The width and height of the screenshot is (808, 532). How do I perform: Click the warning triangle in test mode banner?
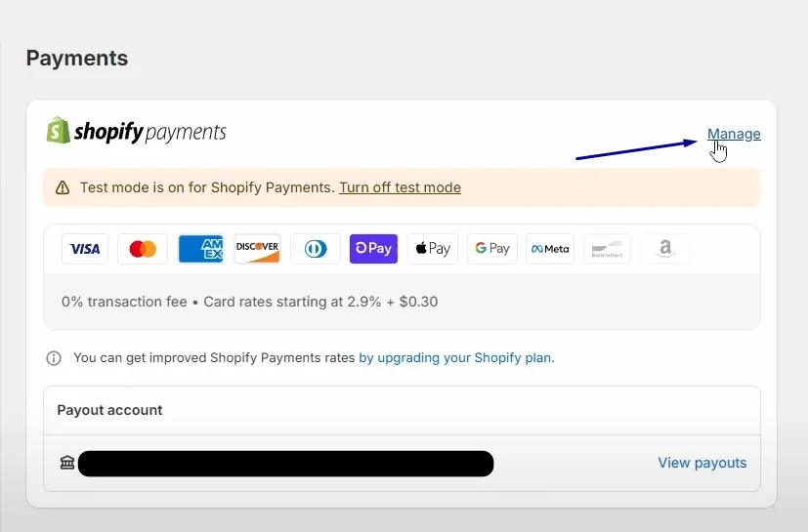[63, 187]
